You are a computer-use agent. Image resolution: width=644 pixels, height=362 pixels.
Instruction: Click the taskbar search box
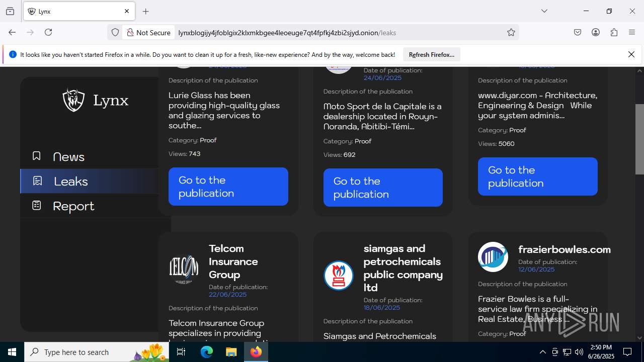pos(97,352)
